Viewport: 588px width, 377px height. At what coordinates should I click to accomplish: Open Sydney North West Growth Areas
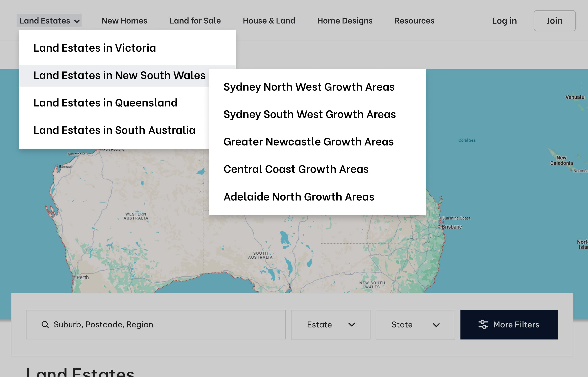(309, 87)
